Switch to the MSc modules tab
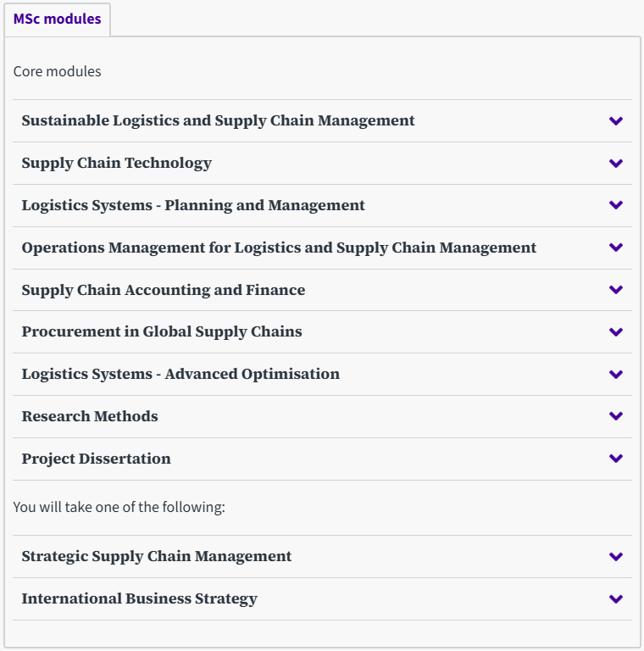Image resolution: width=644 pixels, height=651 pixels. coord(57,19)
